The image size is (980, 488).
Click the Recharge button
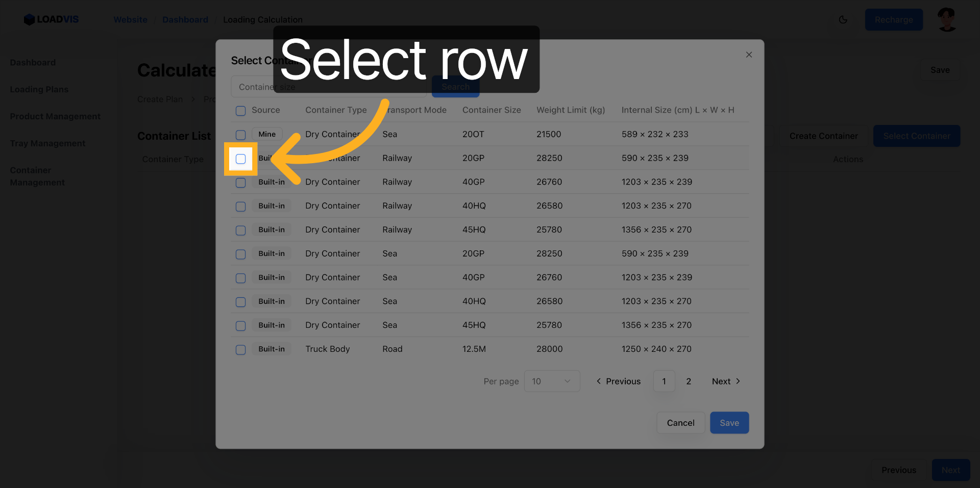click(893, 20)
